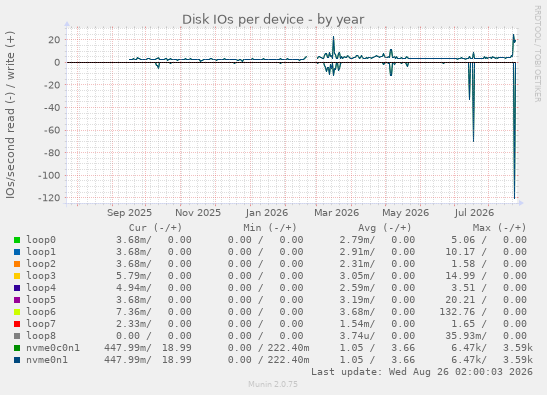Click the Min (-/+) column header

pyautogui.click(x=270, y=228)
